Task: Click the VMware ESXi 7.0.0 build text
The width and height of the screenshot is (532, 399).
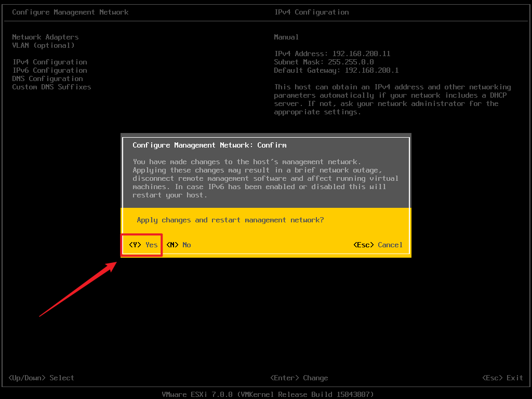Action: pyautogui.click(x=268, y=394)
